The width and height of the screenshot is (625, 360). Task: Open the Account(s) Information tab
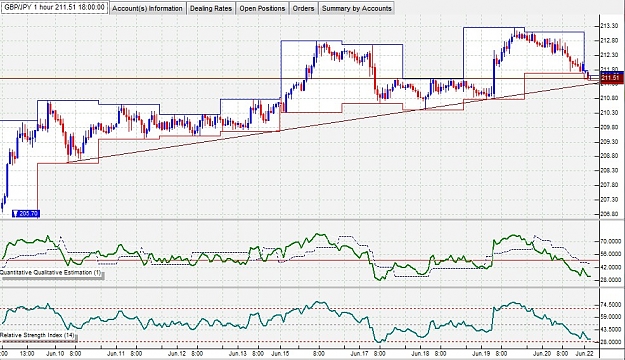pyautogui.click(x=147, y=8)
